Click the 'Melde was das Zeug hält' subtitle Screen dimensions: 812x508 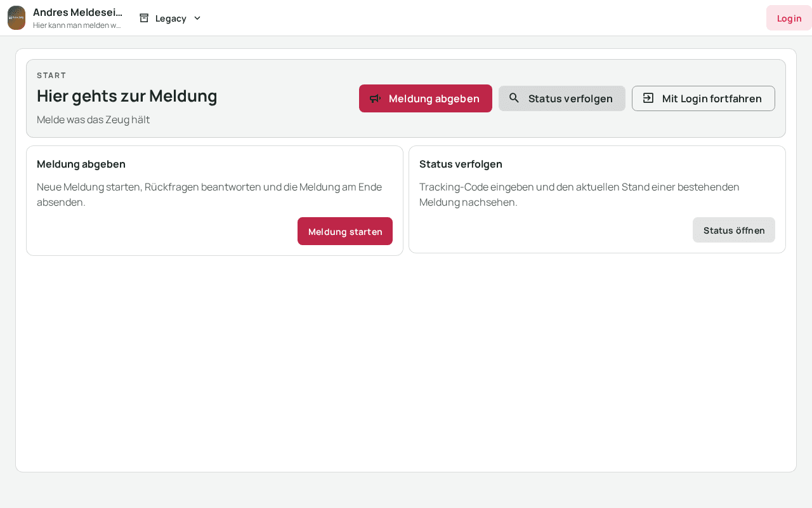(x=93, y=119)
